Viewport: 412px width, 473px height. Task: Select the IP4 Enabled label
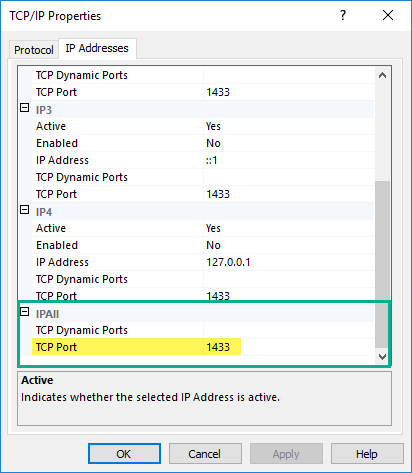tap(57, 245)
